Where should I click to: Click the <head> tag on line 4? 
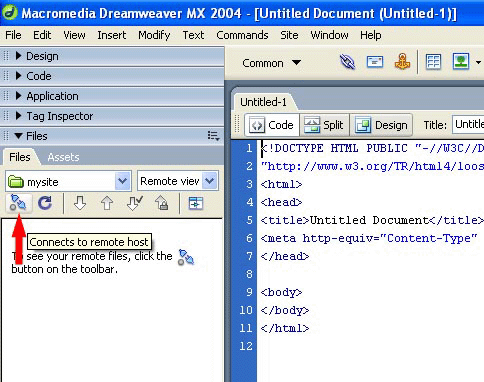(x=281, y=202)
